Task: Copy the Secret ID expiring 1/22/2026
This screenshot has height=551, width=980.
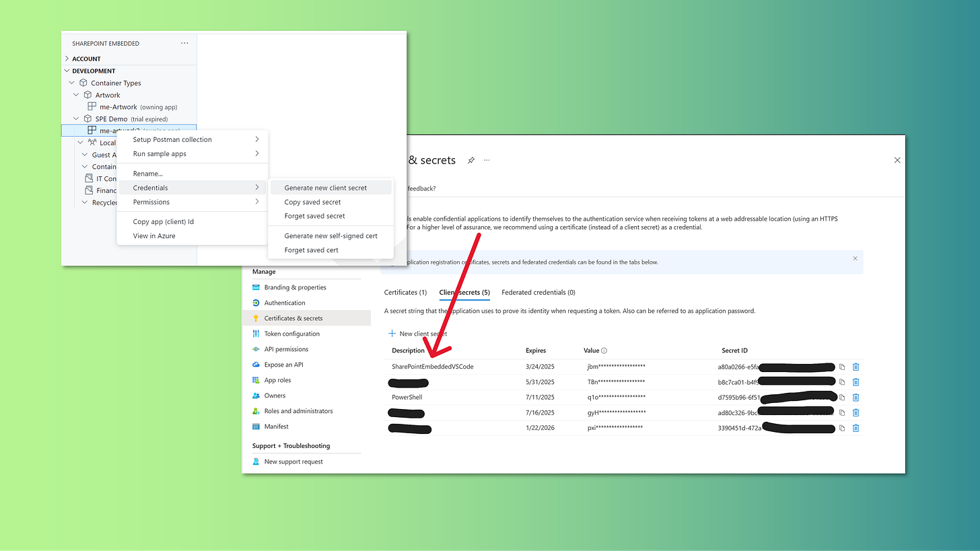Action: 841,428
